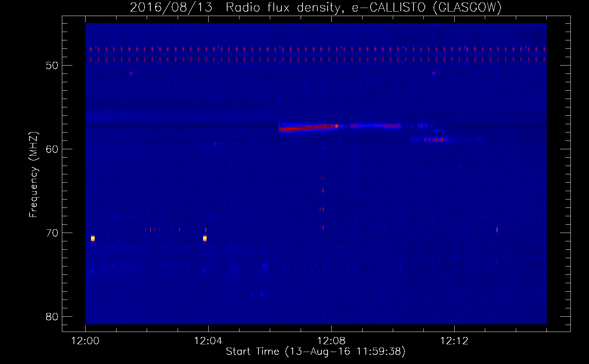The height and width of the screenshot is (364, 589).
Task: Click the yellow spot at 12:04 near 71 MHz
Action: point(205,238)
